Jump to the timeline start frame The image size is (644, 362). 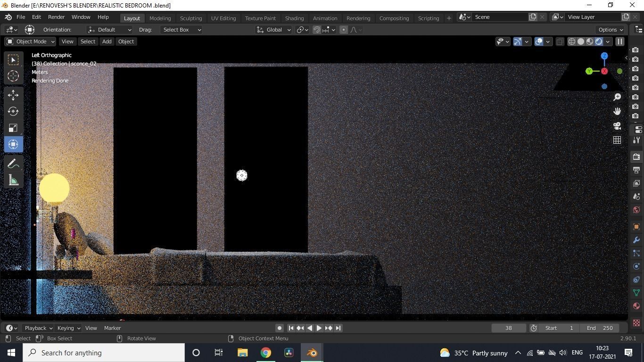point(291,328)
